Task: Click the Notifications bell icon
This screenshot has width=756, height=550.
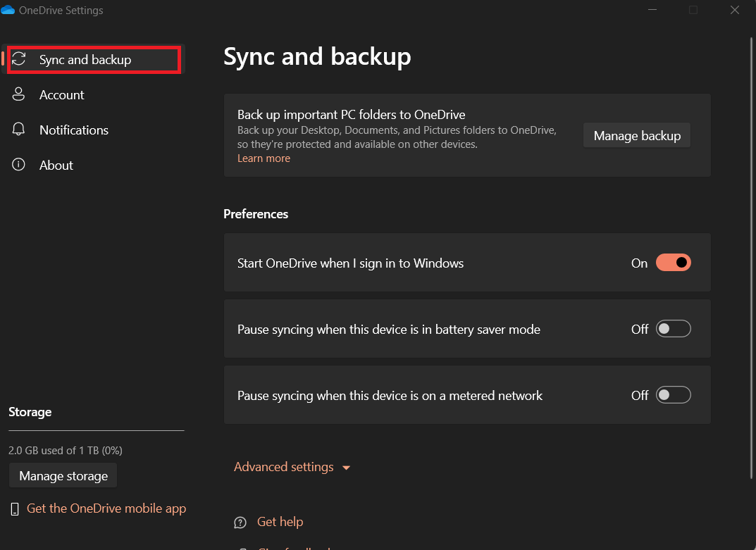Action: 18,129
